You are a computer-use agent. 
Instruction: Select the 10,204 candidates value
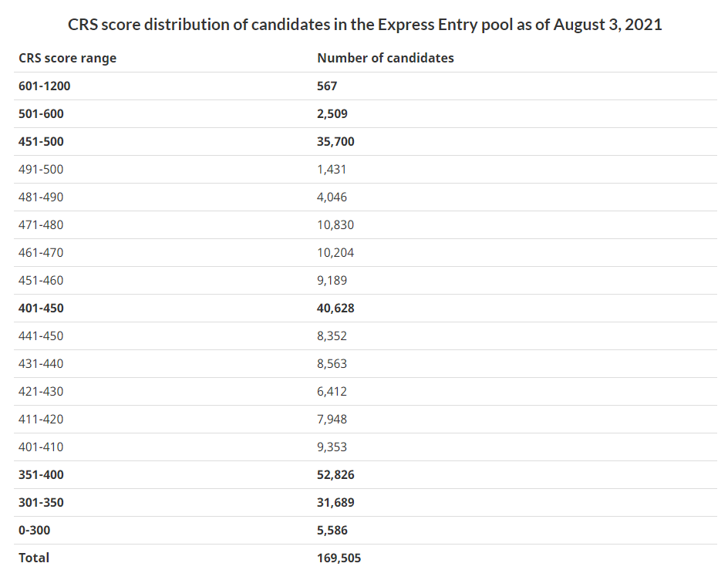[335, 252]
